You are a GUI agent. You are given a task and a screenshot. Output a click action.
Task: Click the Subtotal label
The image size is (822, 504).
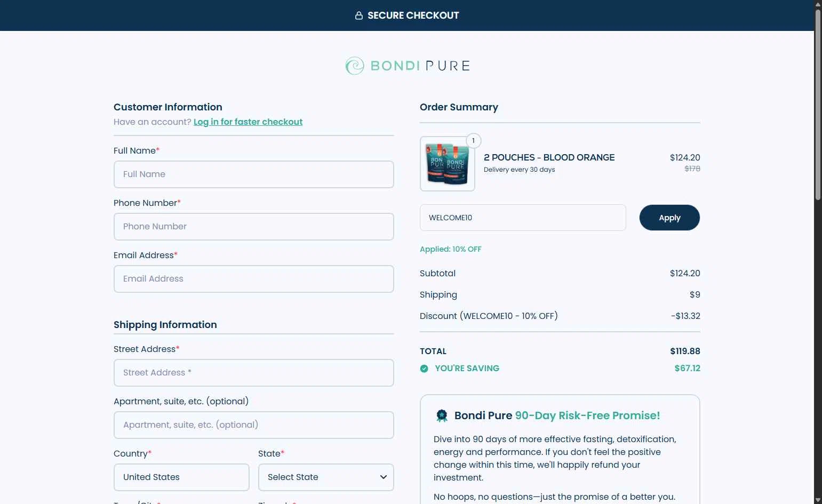[437, 273]
